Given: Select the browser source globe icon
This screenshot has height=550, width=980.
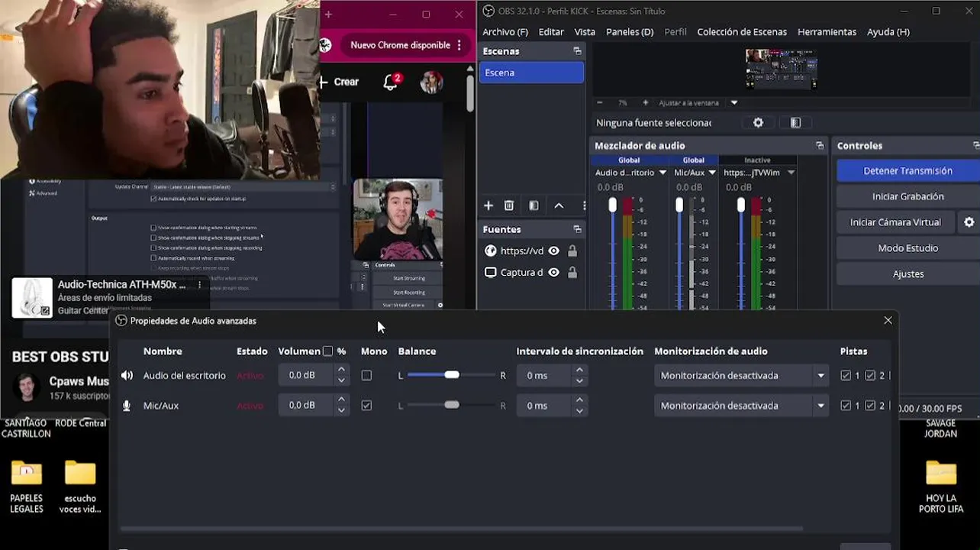Looking at the screenshot, I should (x=491, y=251).
